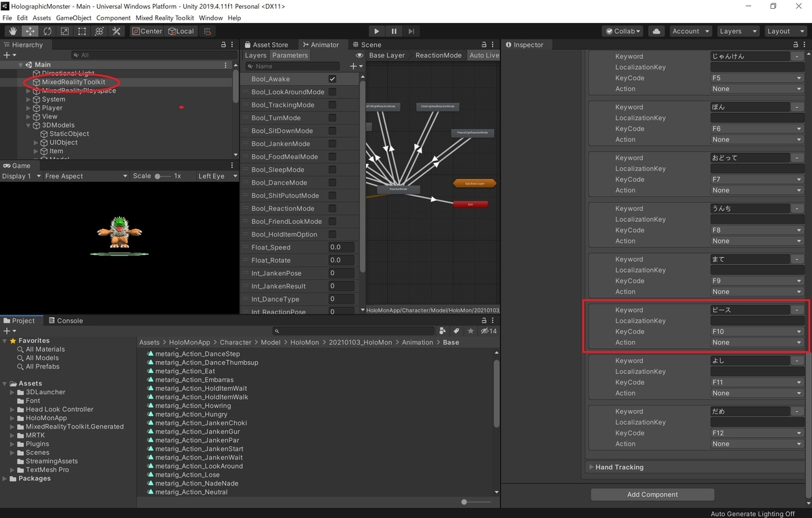Select the Hand tool in toolbar
Viewport: 812px width, 518px height.
[x=12, y=31]
